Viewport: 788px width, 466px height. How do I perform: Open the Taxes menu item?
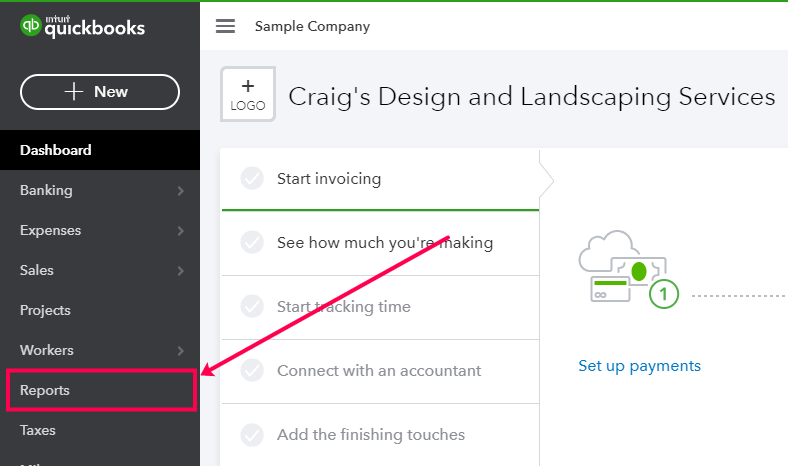100,430
